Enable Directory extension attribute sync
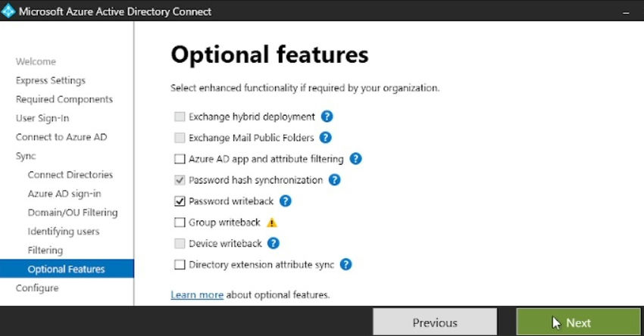 (x=180, y=265)
